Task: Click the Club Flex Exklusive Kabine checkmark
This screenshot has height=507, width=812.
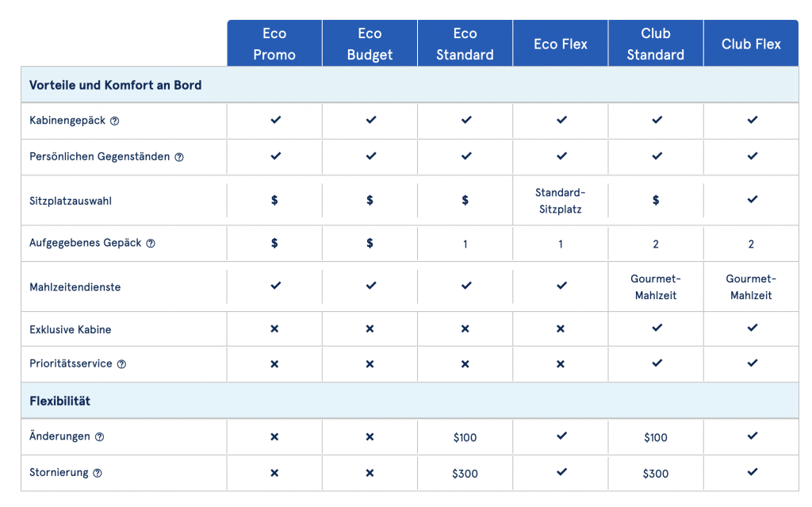Action: pyautogui.click(x=752, y=328)
